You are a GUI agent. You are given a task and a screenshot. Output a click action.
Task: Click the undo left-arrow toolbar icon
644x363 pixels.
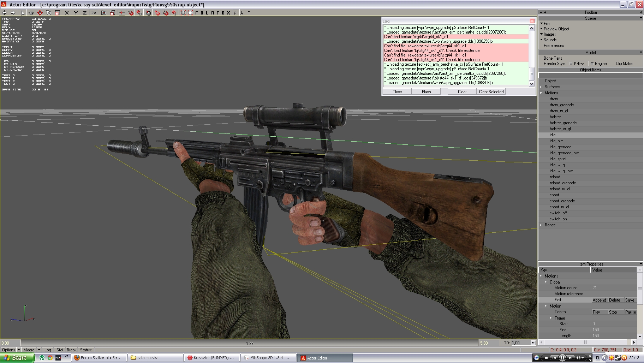click(4, 13)
